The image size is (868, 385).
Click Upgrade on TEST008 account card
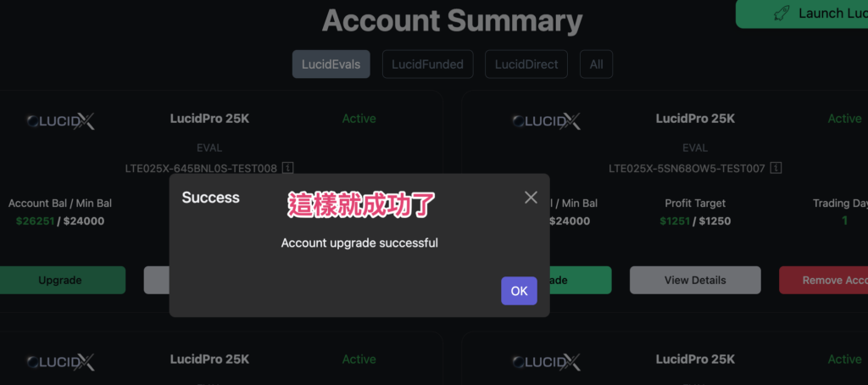pyautogui.click(x=60, y=281)
